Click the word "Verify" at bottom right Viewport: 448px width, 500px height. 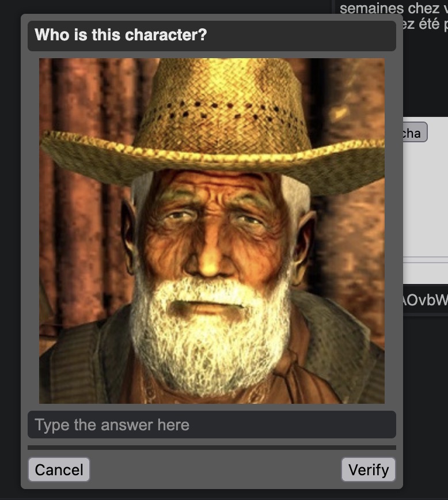(369, 470)
